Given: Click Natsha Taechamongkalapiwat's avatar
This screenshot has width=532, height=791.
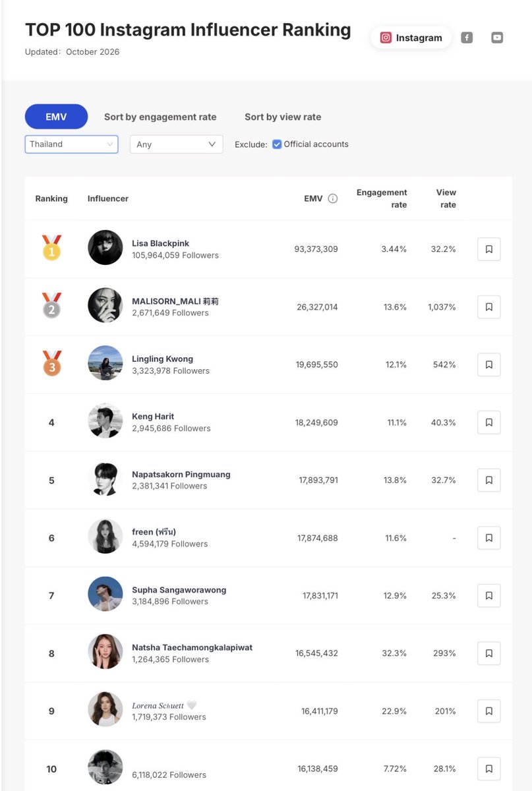Looking at the screenshot, I should 105,652.
